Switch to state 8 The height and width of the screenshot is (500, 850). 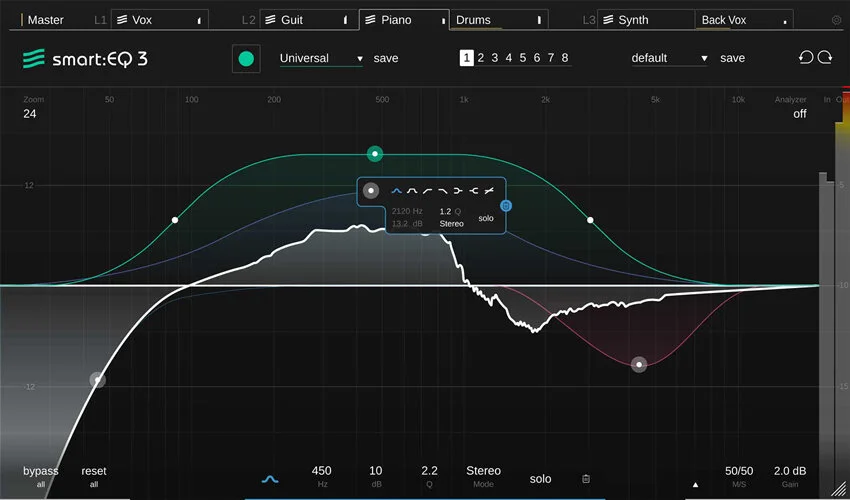tap(565, 57)
